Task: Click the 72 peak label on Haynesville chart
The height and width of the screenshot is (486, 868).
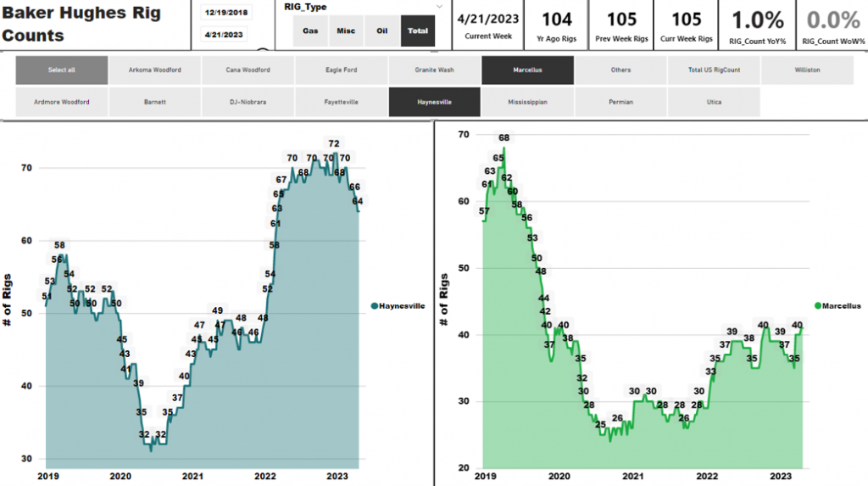Action: coord(334,143)
